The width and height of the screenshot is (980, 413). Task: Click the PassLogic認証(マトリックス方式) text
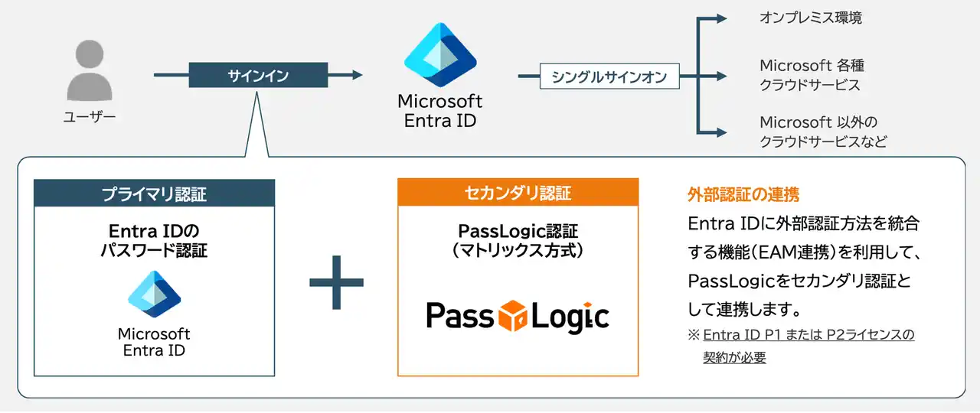coord(518,239)
